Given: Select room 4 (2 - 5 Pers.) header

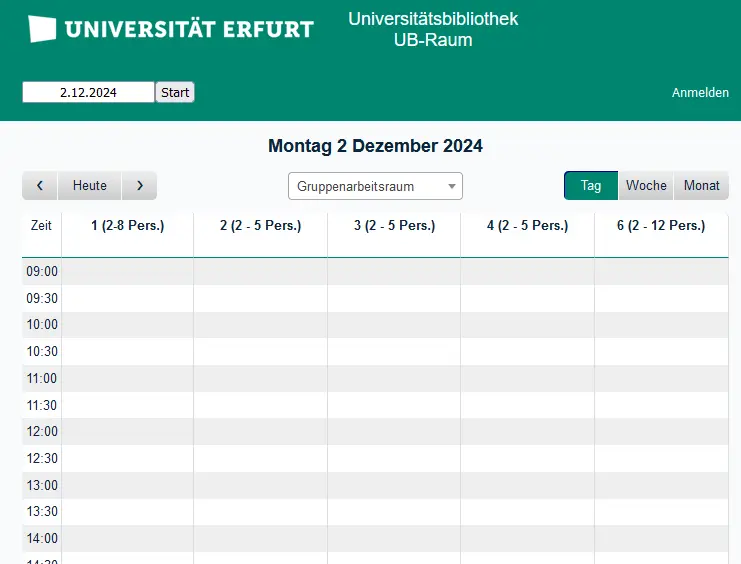Looking at the screenshot, I should coord(527,226).
